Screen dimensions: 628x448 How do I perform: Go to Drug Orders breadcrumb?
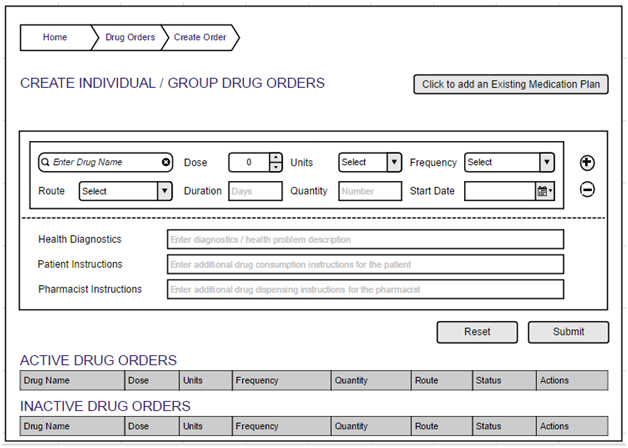click(130, 37)
